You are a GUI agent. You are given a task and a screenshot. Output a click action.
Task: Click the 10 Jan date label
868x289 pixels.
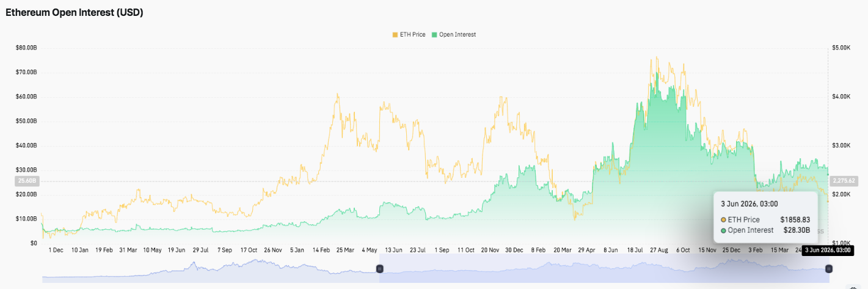coord(79,250)
